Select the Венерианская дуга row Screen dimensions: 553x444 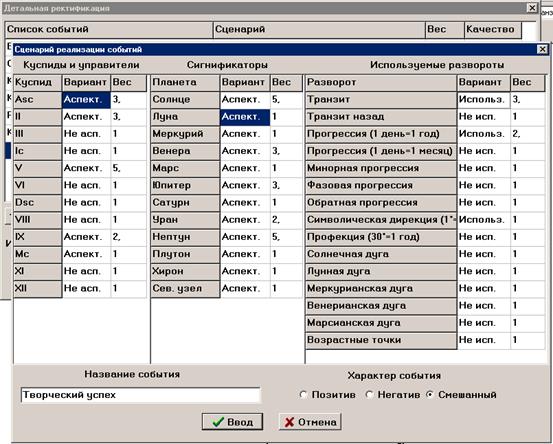(381, 306)
